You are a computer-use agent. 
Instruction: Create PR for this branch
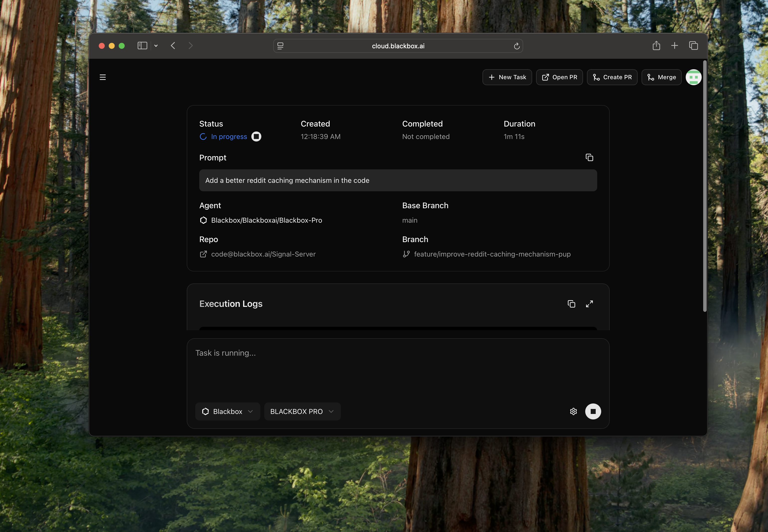(612, 77)
